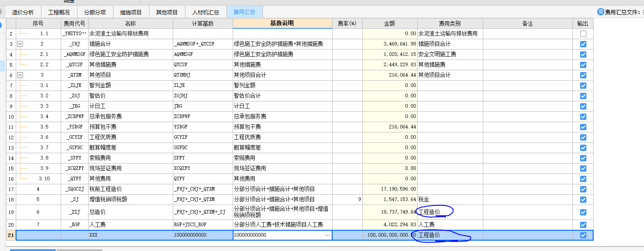The width and height of the screenshot is (644, 251).
Task: Select the 总造价 name cell
Action: [x=131, y=212]
